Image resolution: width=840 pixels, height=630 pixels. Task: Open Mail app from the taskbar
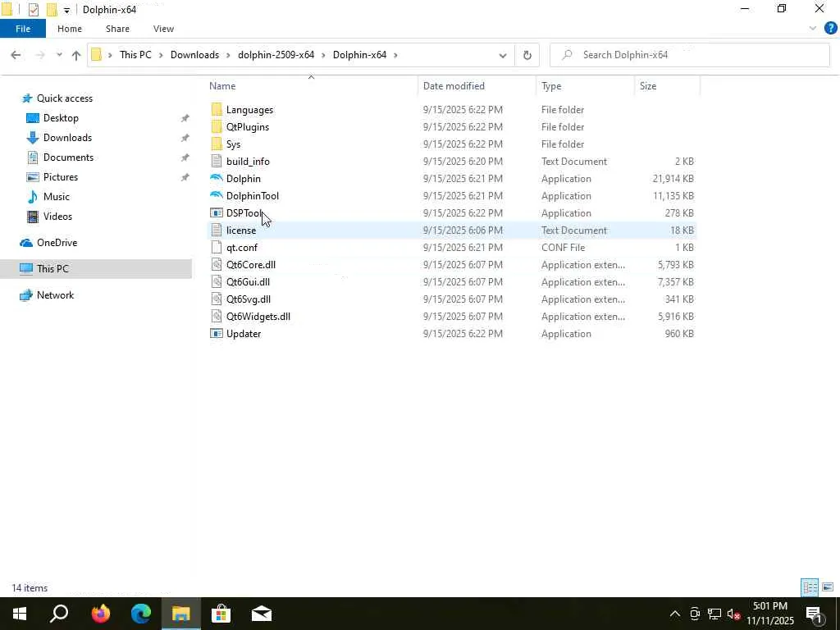pos(262,614)
